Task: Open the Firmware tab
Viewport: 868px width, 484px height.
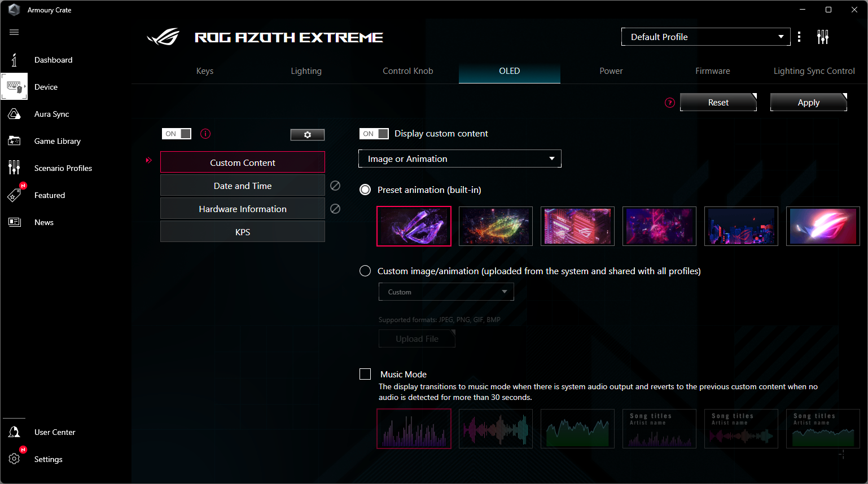Action: pyautogui.click(x=713, y=71)
